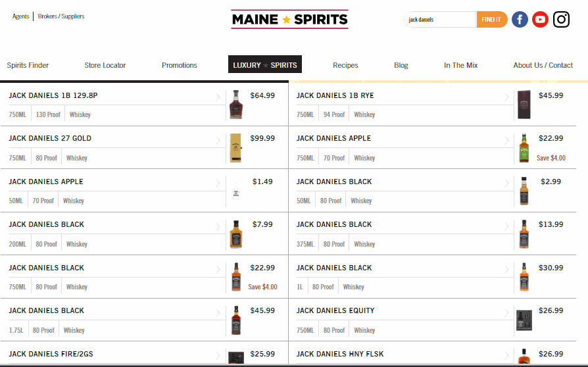Click the green Jack Daniels Apple 750ML bottle
The image size is (588, 367).
point(524,148)
